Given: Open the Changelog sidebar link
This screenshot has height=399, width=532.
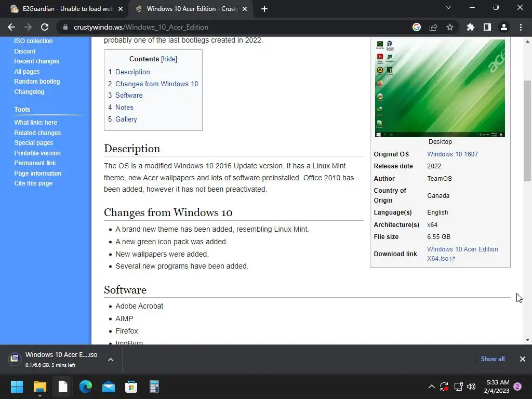Looking at the screenshot, I should pos(29,91).
